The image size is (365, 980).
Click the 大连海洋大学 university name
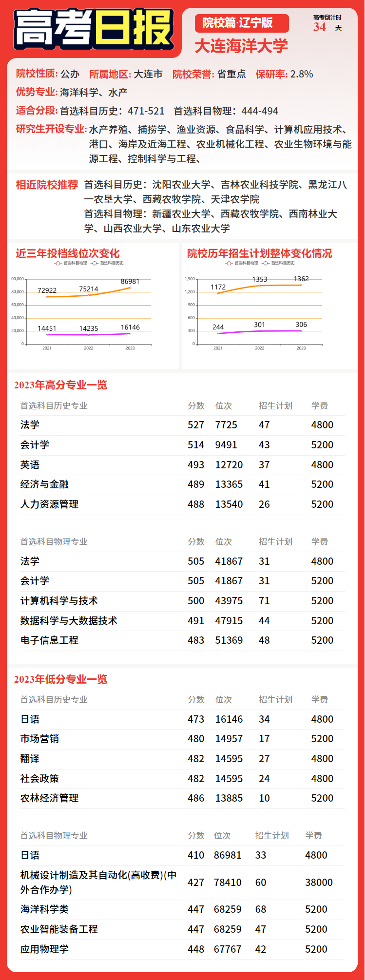241,46
